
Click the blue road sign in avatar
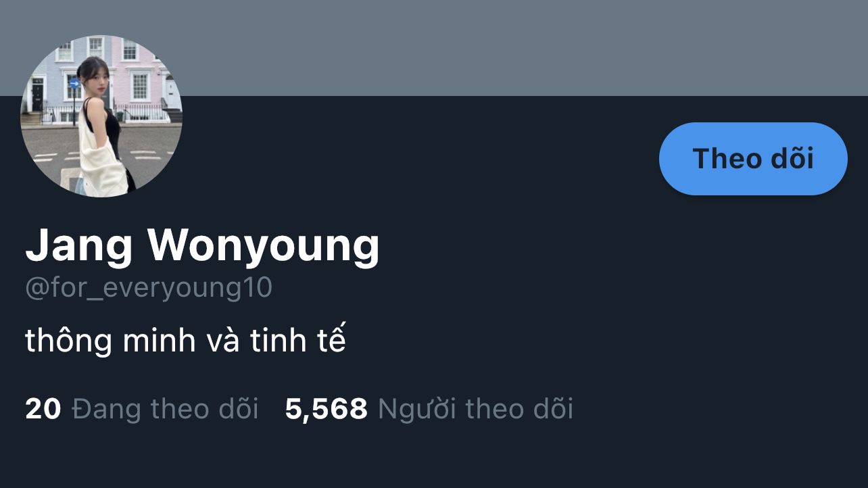coord(74,83)
